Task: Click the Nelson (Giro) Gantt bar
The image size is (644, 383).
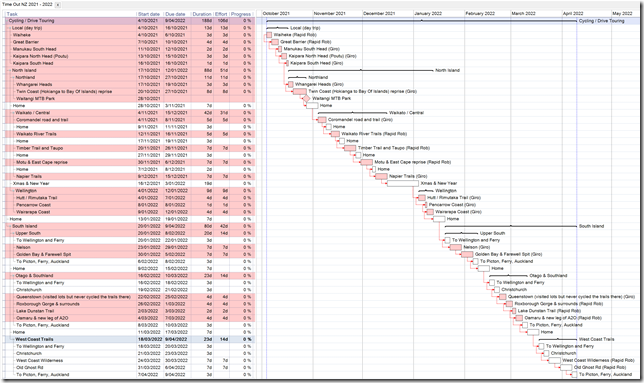Action: [x=455, y=247]
